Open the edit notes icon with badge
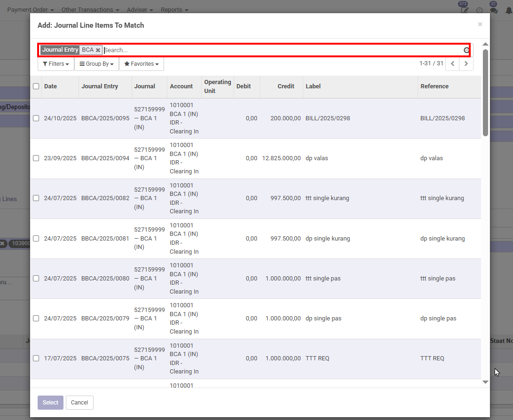This screenshot has width=513, height=420. click(465, 10)
